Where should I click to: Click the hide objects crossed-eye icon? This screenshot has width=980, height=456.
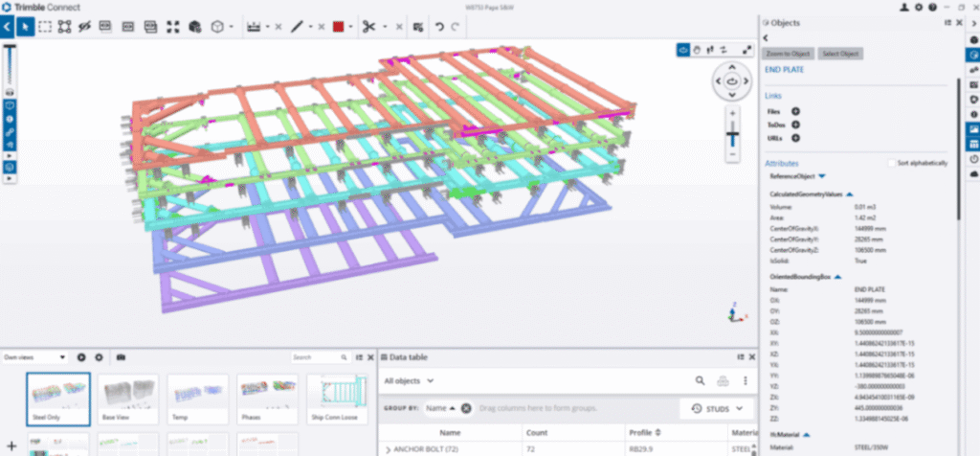[84, 27]
